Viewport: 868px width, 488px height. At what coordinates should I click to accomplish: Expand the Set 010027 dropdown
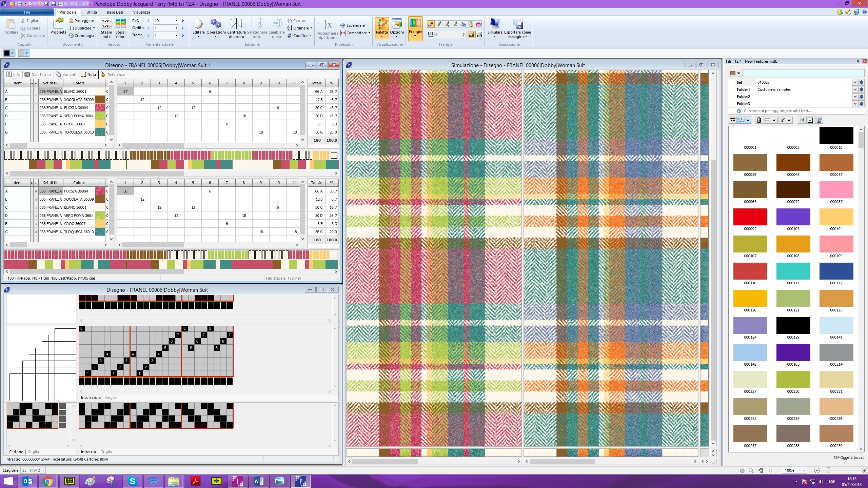tap(855, 82)
